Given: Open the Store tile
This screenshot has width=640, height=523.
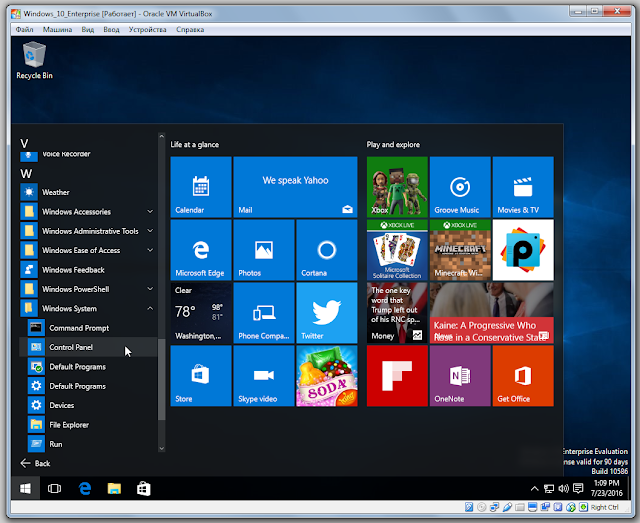Looking at the screenshot, I should pos(201,376).
